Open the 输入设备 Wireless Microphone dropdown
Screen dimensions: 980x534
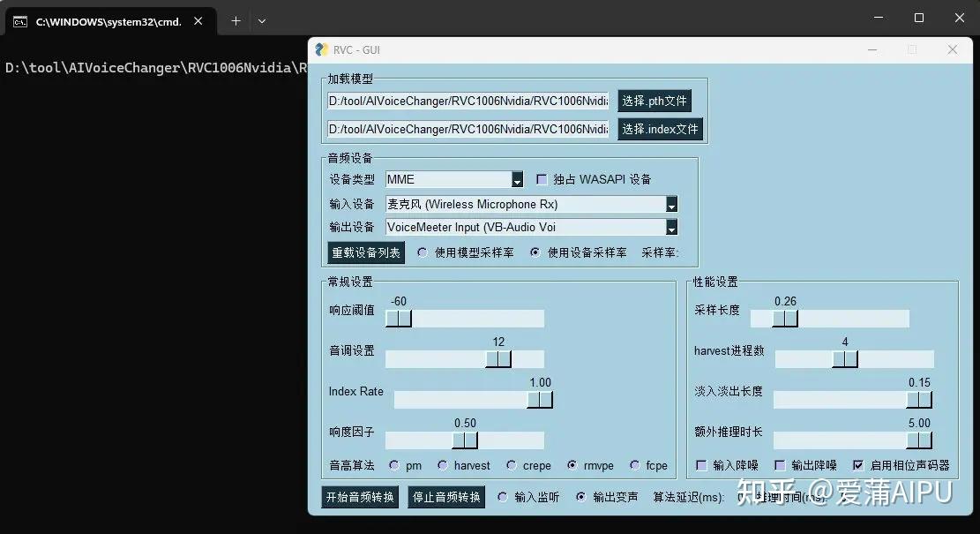(x=671, y=204)
